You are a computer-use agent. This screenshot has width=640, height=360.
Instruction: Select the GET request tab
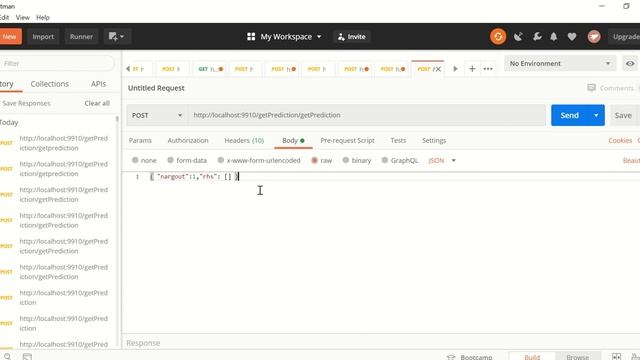[211, 69]
